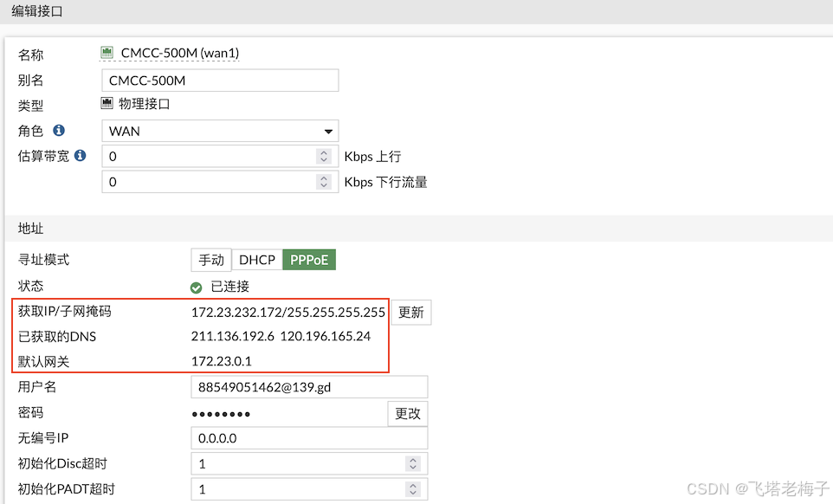Click the interface icon beside CMCC-500M (wan1)
Viewport: 833px width, 504px height.
pos(107,52)
